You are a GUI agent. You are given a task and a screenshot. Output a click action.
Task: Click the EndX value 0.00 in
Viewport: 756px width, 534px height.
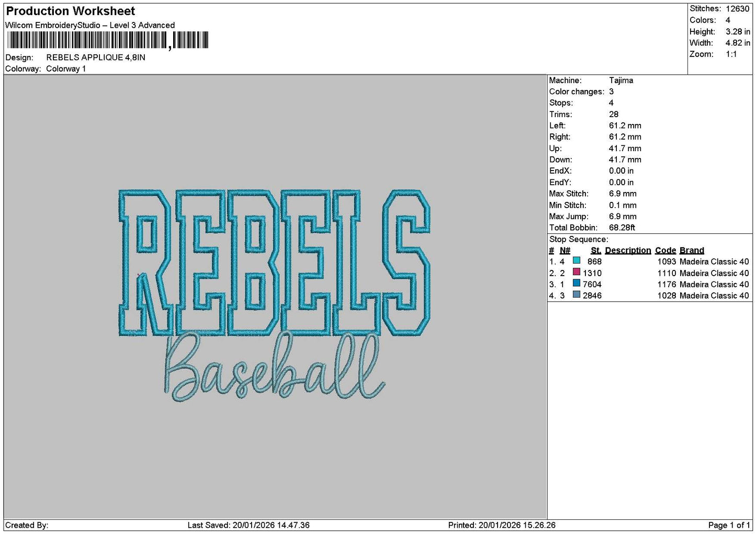[x=622, y=171]
